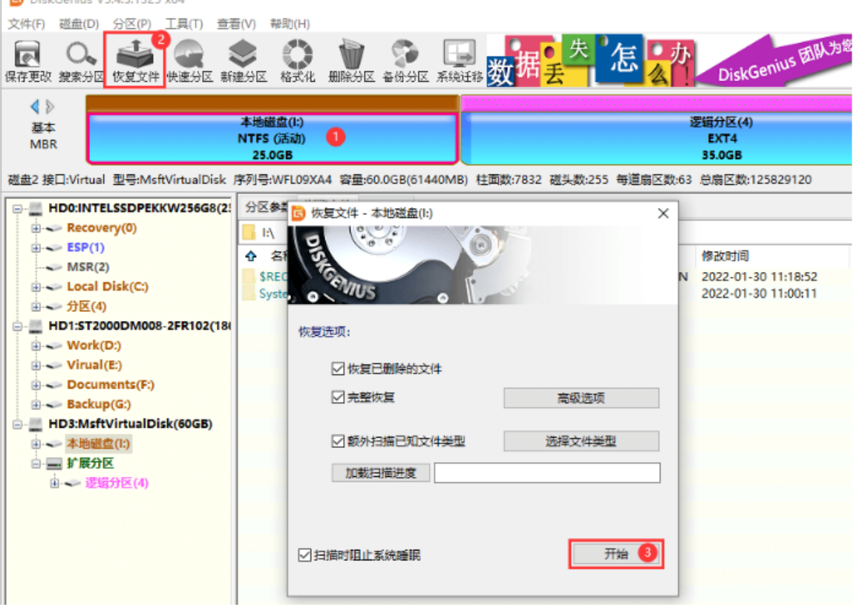Select the Backup(G:) partition
The image size is (868, 607).
pos(99,404)
